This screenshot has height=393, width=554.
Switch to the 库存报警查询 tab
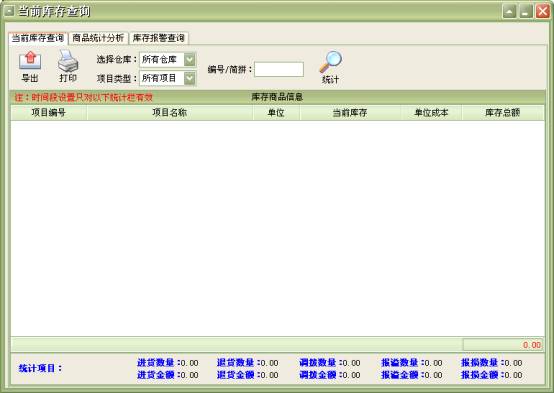point(158,38)
